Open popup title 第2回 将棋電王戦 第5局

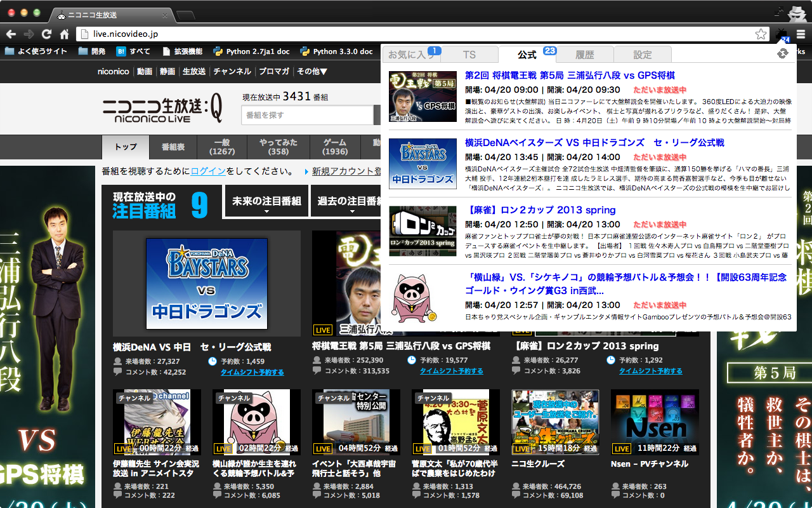tap(570, 75)
